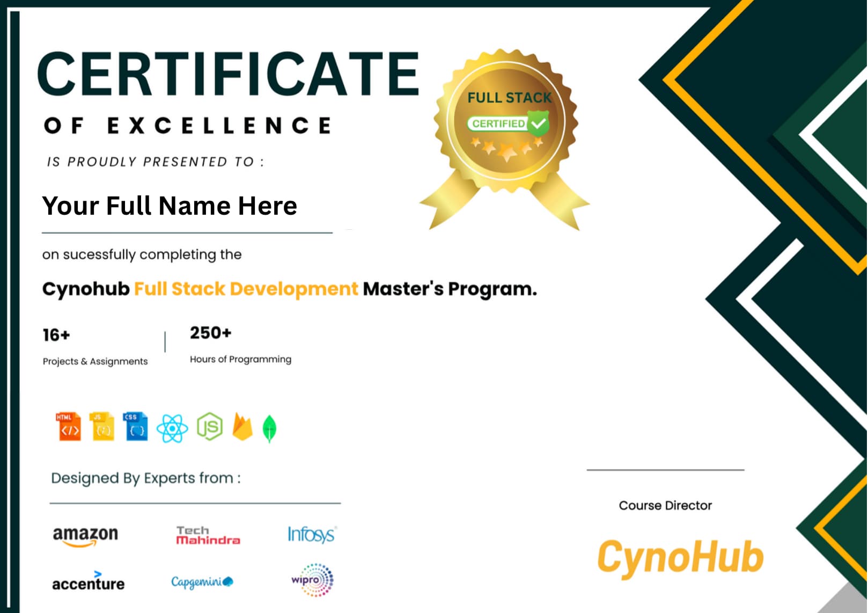
Task: Select the Accenture logo
Action: tap(89, 582)
